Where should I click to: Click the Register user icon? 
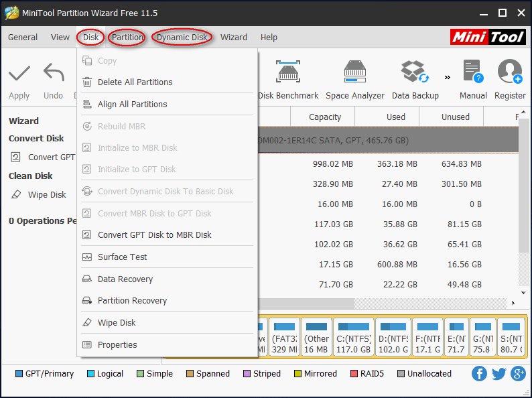point(510,71)
